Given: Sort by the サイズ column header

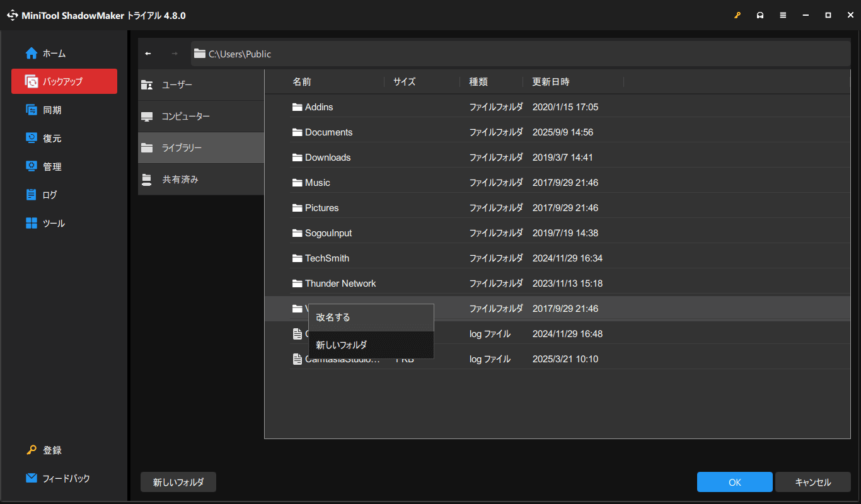Looking at the screenshot, I should [405, 82].
